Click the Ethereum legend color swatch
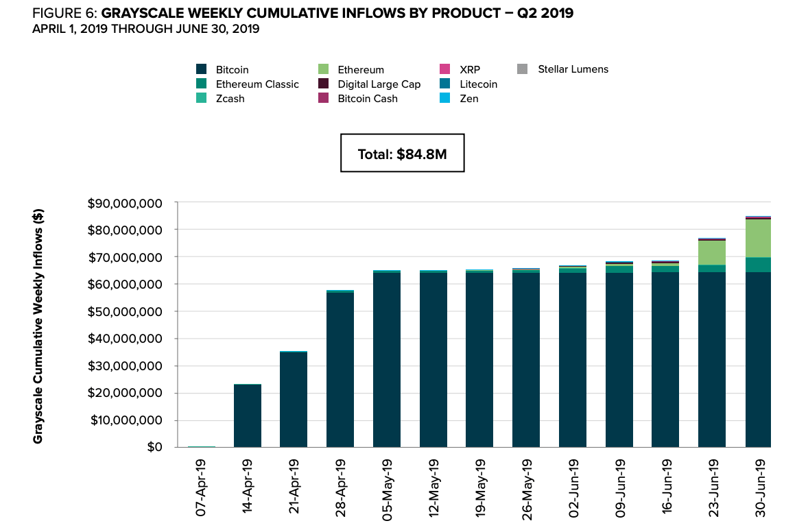The height and width of the screenshot is (532, 808). coord(324,69)
